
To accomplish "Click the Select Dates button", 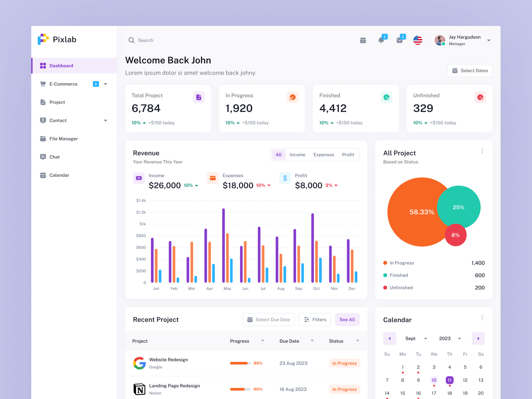I will [469, 70].
